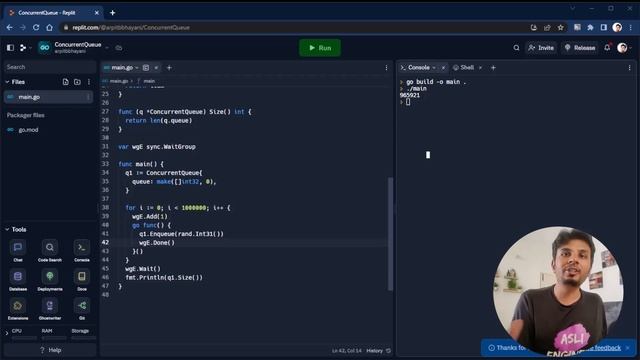Open the Deployments tool
The height and width of the screenshot is (360, 640).
50,280
